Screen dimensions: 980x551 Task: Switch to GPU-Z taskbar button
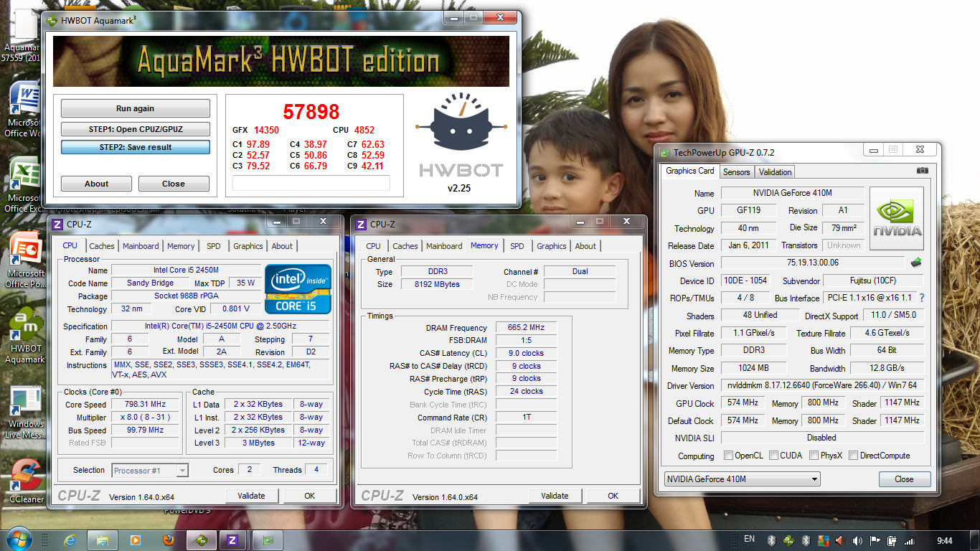click(x=268, y=540)
